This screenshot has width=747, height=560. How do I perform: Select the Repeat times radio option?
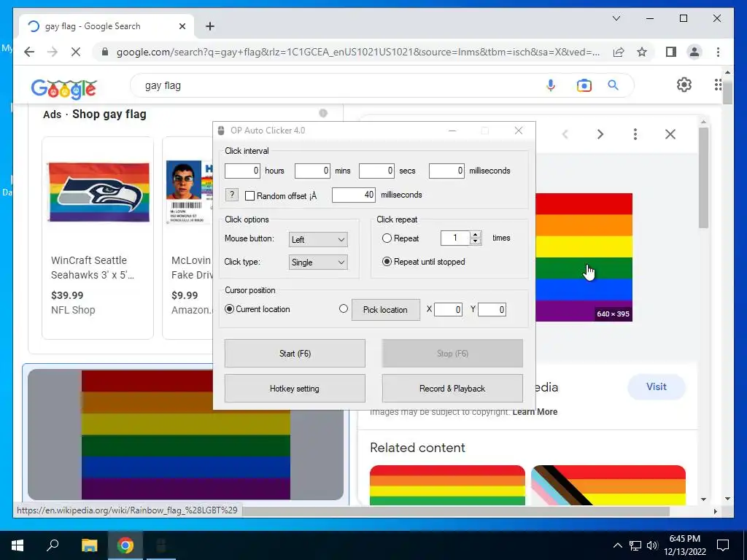387,238
